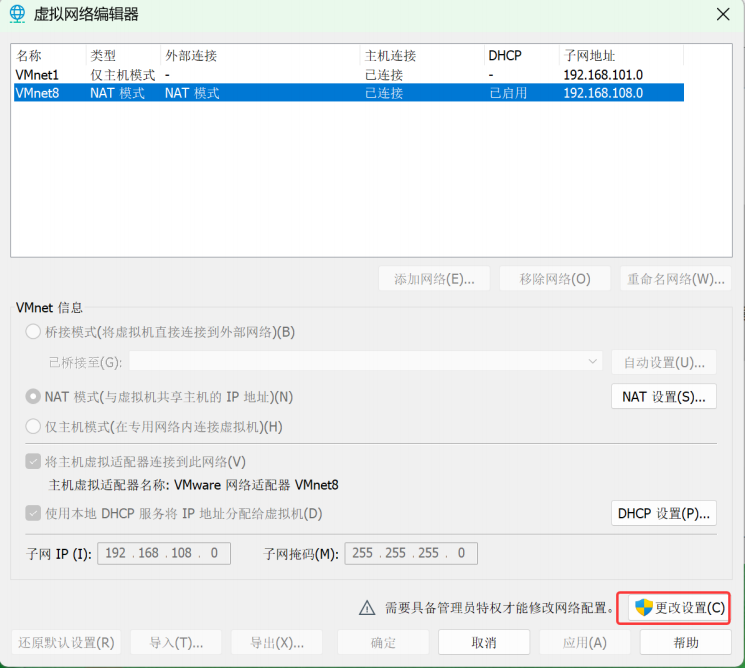
Task: Click the 应用(A) button
Action: [x=585, y=642]
